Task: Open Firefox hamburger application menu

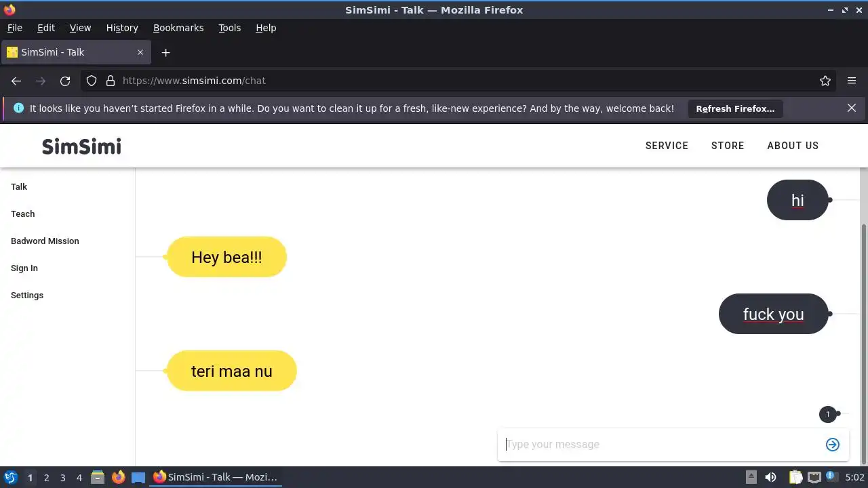Action: pos(852,81)
